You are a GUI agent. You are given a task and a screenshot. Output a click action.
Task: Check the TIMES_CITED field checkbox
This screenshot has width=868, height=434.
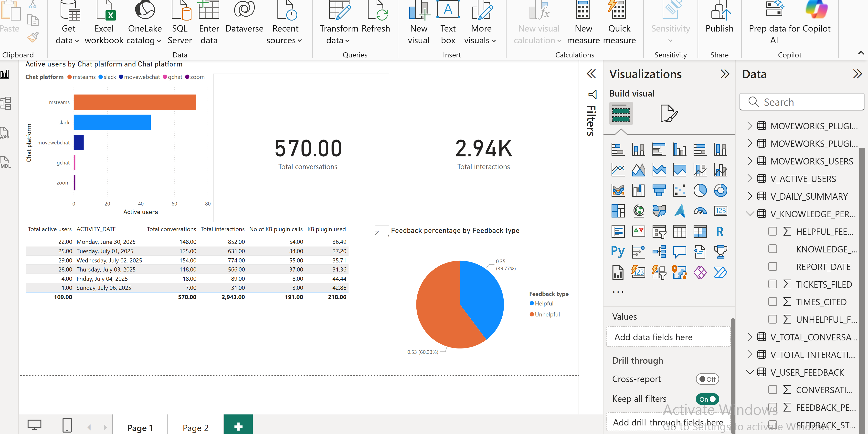pyautogui.click(x=773, y=302)
